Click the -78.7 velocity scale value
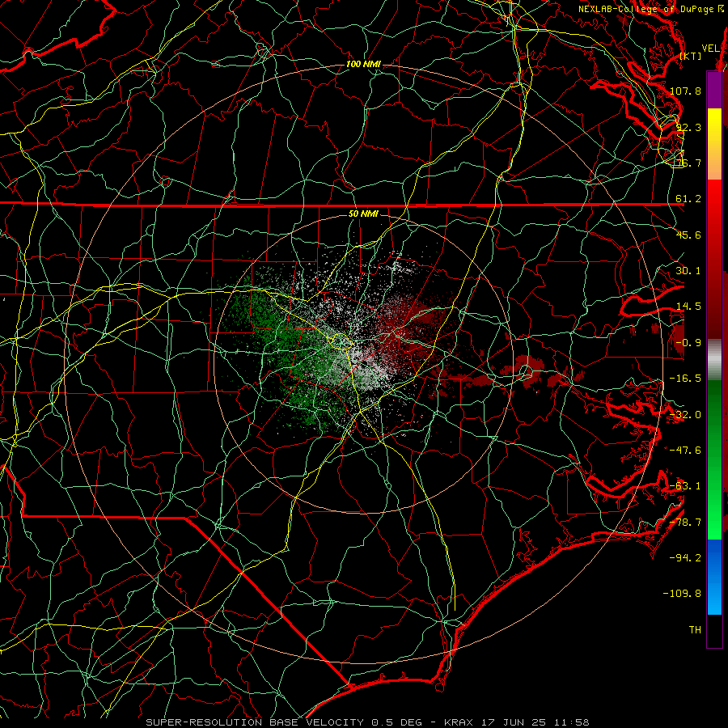The image size is (728, 728). [685, 522]
